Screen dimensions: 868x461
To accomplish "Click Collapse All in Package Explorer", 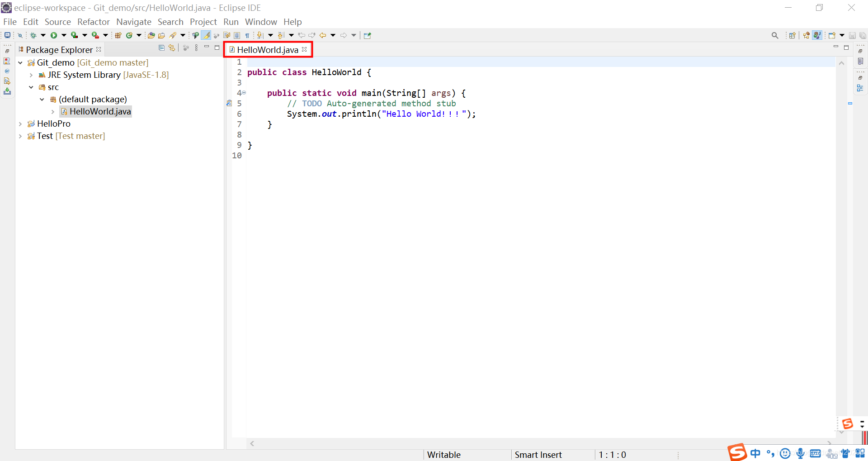I will (x=161, y=48).
